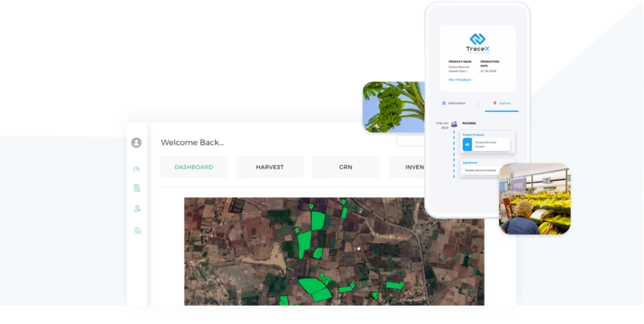Click the map pin on the rightmost green field
The image size is (644, 324).
pos(402,284)
